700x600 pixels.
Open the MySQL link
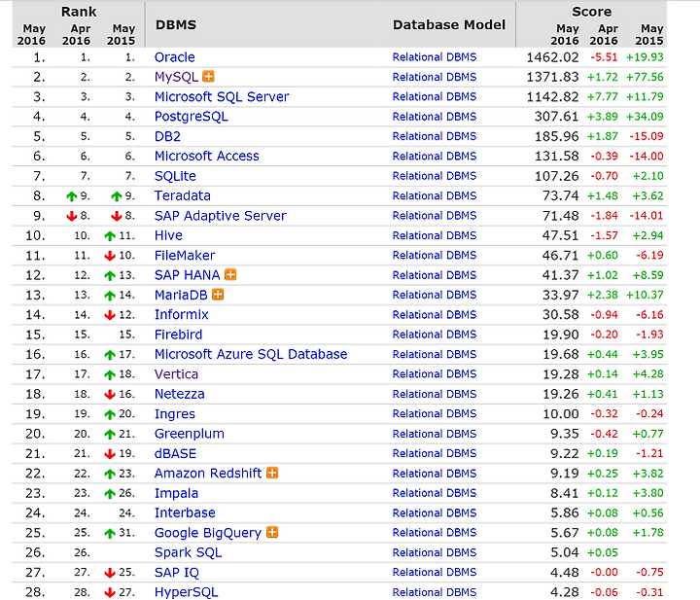176,77
